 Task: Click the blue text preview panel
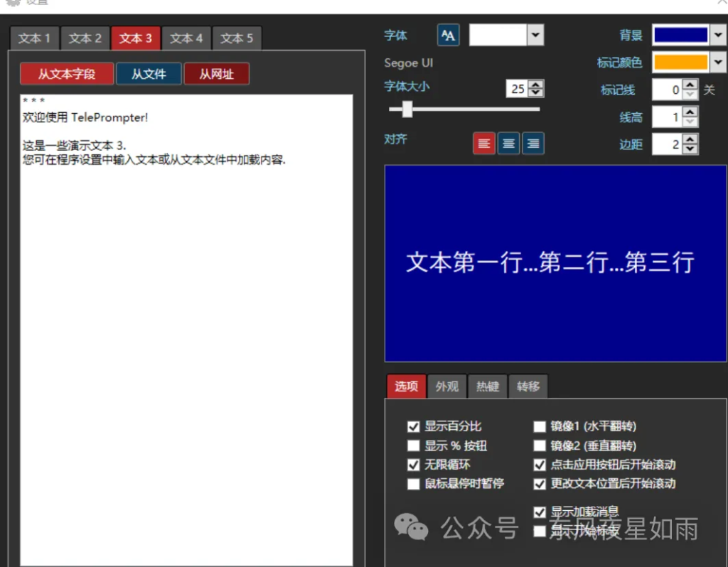pyautogui.click(x=555, y=264)
